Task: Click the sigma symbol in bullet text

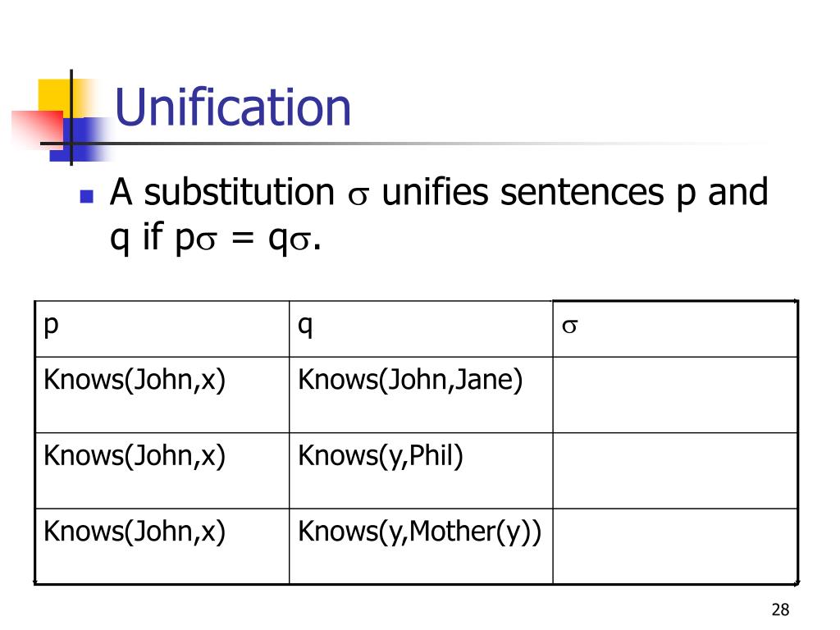Action: 358,195
